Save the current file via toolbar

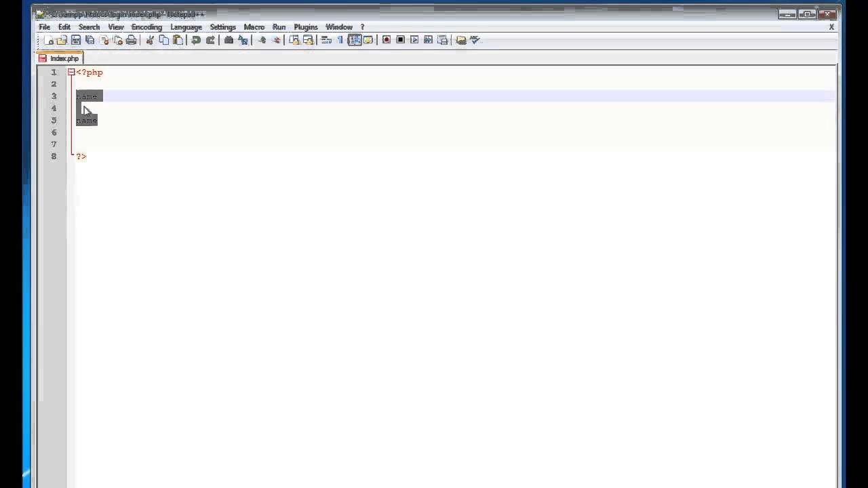tap(76, 40)
